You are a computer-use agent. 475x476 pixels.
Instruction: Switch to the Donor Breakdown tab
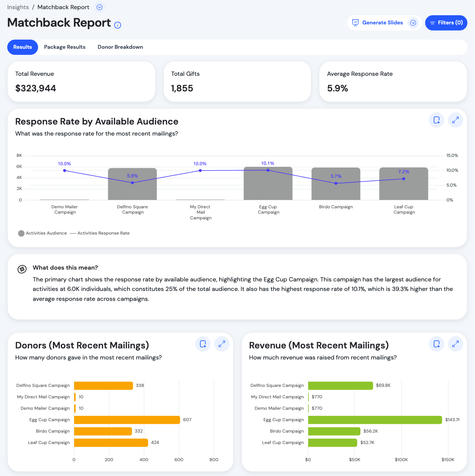coord(120,47)
